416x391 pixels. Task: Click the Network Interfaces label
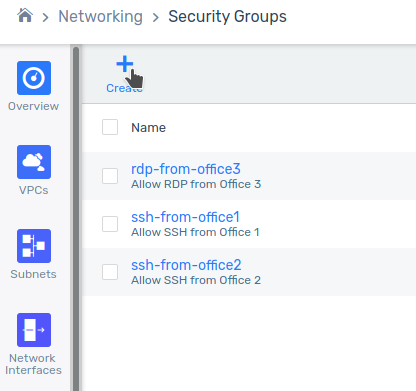[33, 364]
